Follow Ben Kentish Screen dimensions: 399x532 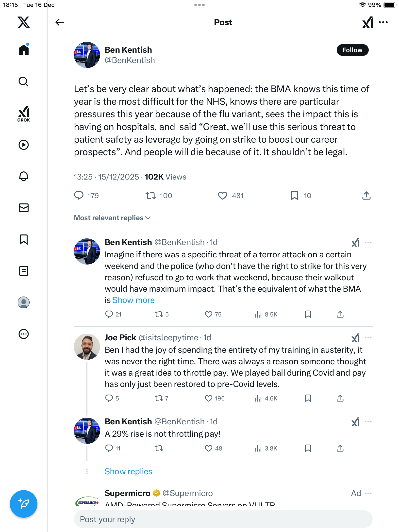coord(352,50)
